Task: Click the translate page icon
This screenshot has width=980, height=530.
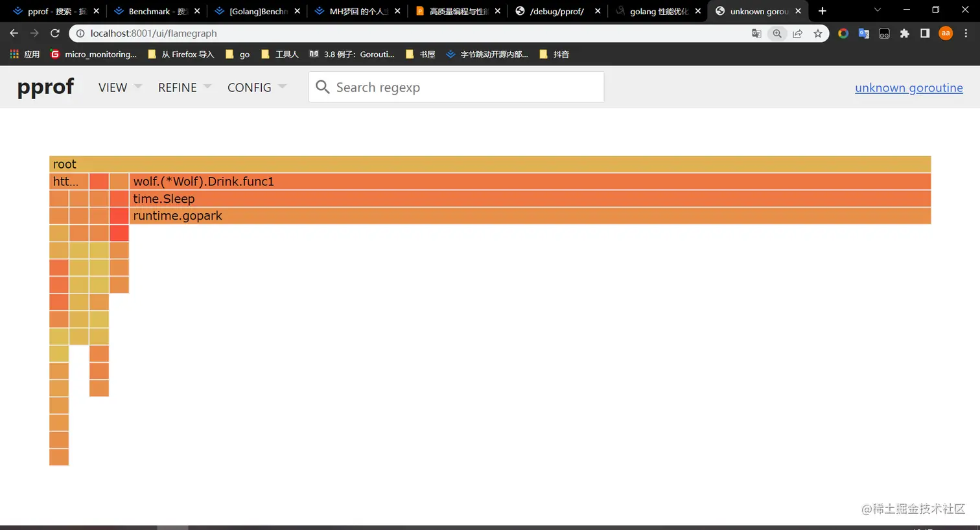Action: coord(756,33)
